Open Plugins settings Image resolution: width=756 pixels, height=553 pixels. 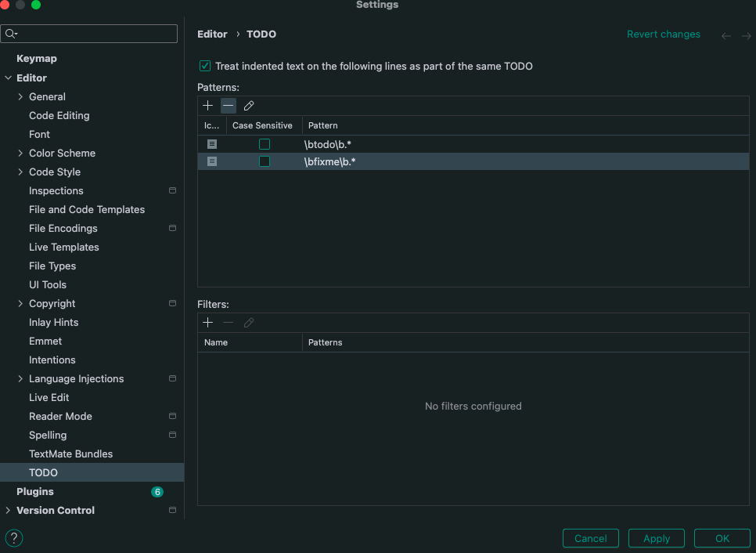[x=35, y=492]
